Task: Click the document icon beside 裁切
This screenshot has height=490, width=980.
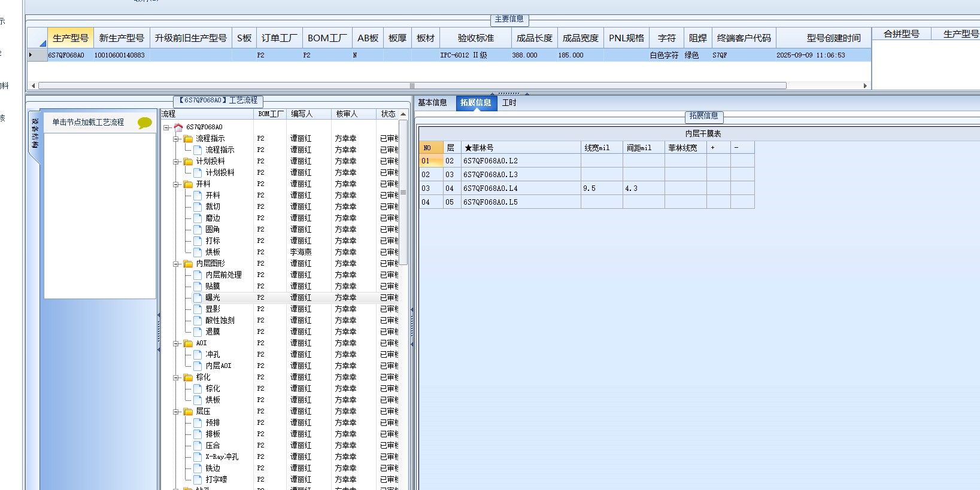Action: click(x=198, y=206)
